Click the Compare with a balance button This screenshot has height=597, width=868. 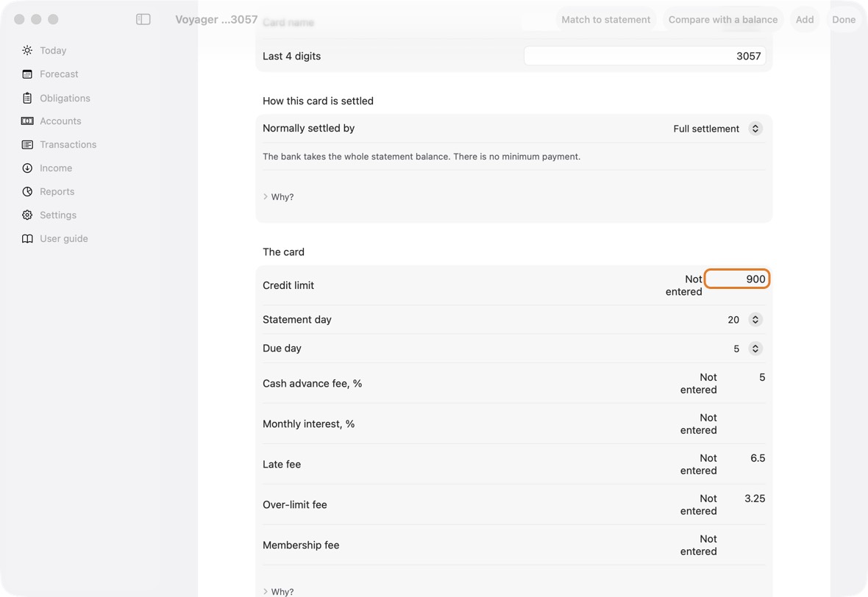(x=722, y=19)
